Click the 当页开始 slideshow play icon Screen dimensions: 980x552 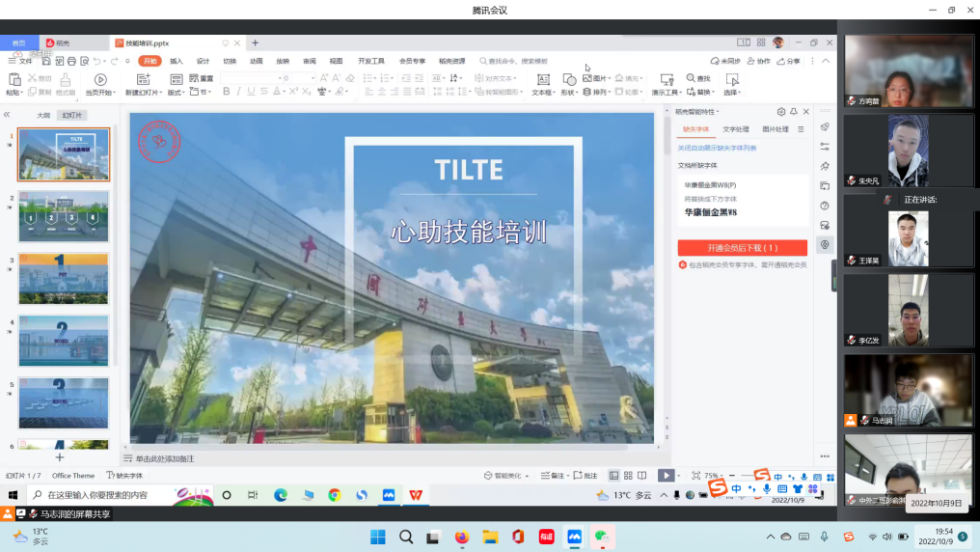pyautogui.click(x=100, y=79)
